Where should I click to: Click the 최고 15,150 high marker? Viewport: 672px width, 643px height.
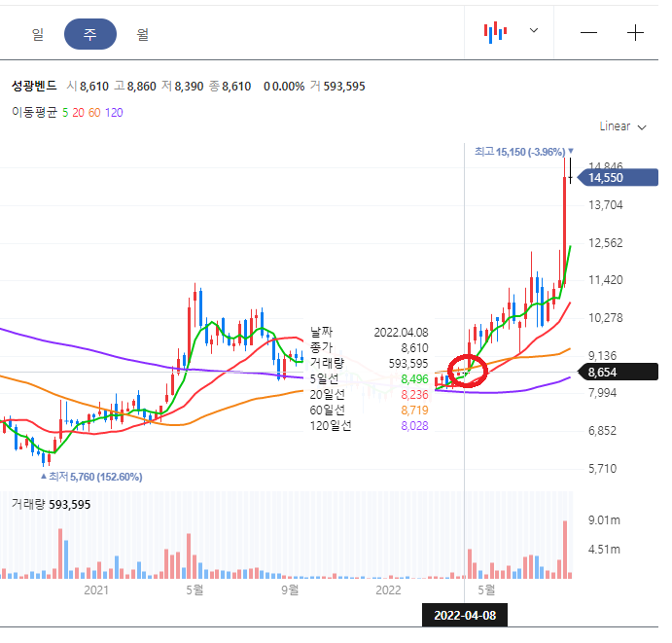[x=524, y=152]
